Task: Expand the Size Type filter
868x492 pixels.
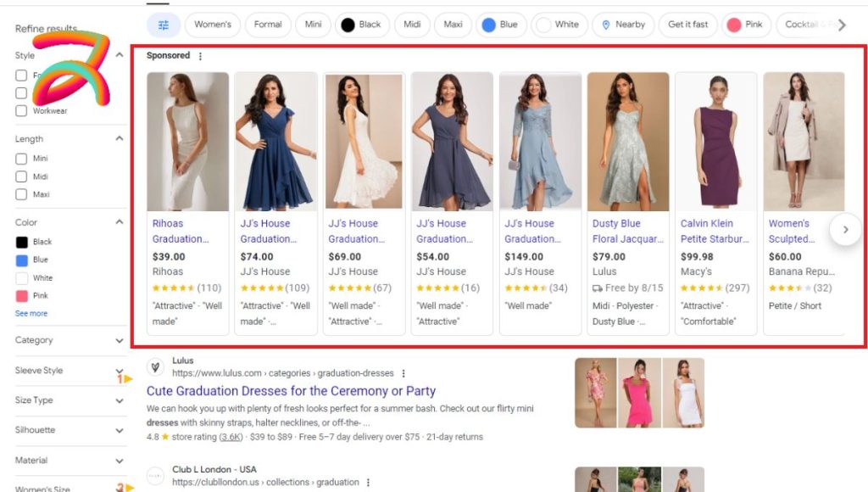Action: [x=119, y=400]
